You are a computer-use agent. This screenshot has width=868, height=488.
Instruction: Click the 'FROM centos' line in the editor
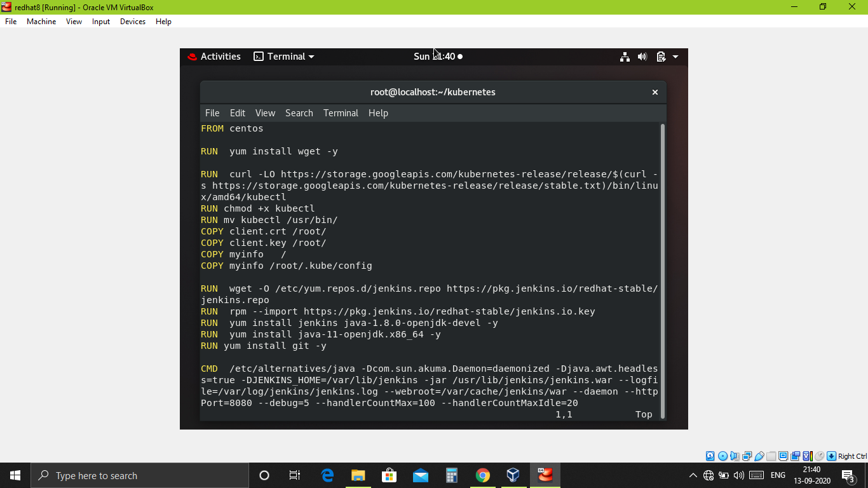click(x=232, y=128)
